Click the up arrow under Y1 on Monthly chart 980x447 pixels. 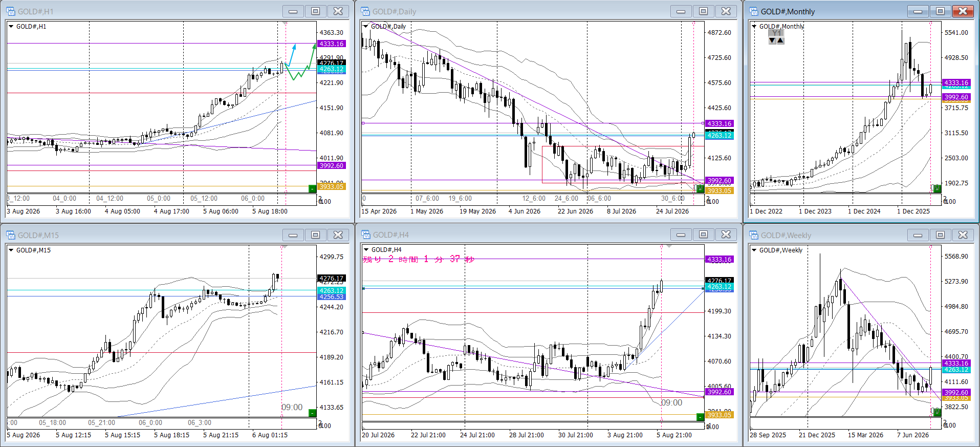(780, 40)
